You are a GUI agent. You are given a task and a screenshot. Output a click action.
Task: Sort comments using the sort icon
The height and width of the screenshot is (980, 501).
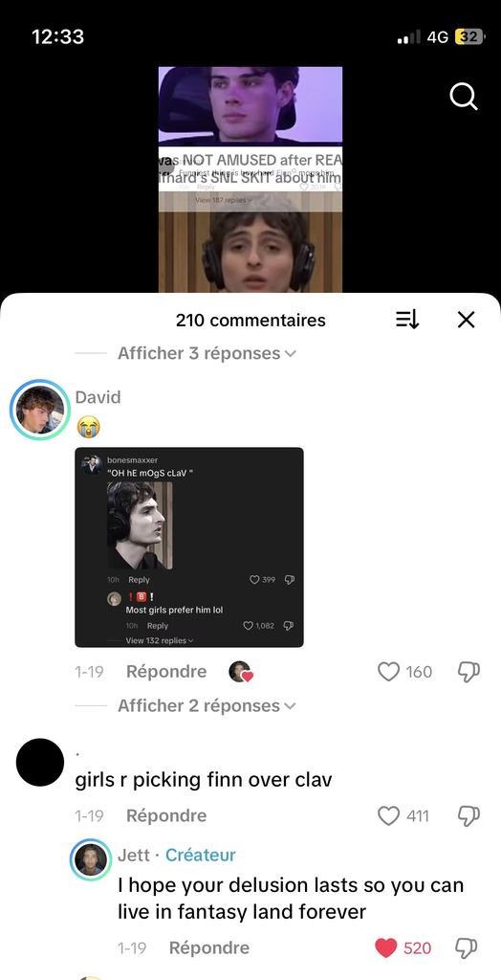(407, 320)
